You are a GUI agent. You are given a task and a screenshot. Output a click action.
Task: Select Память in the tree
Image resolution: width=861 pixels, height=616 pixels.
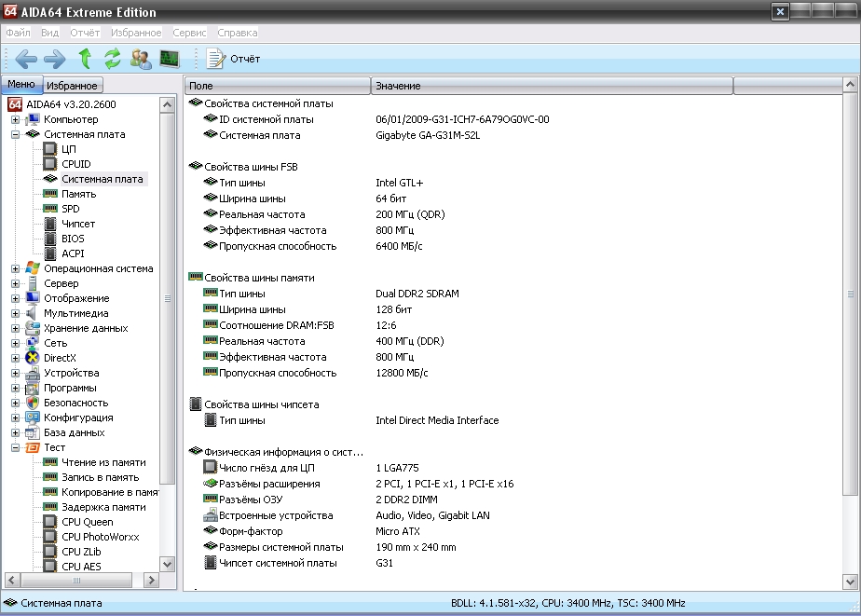point(79,194)
